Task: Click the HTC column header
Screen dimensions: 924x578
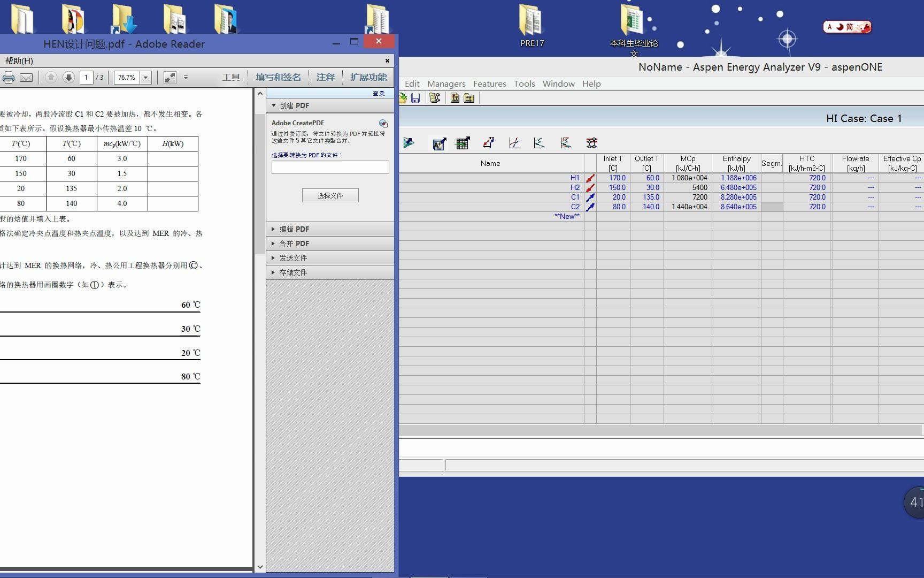Action: click(807, 163)
